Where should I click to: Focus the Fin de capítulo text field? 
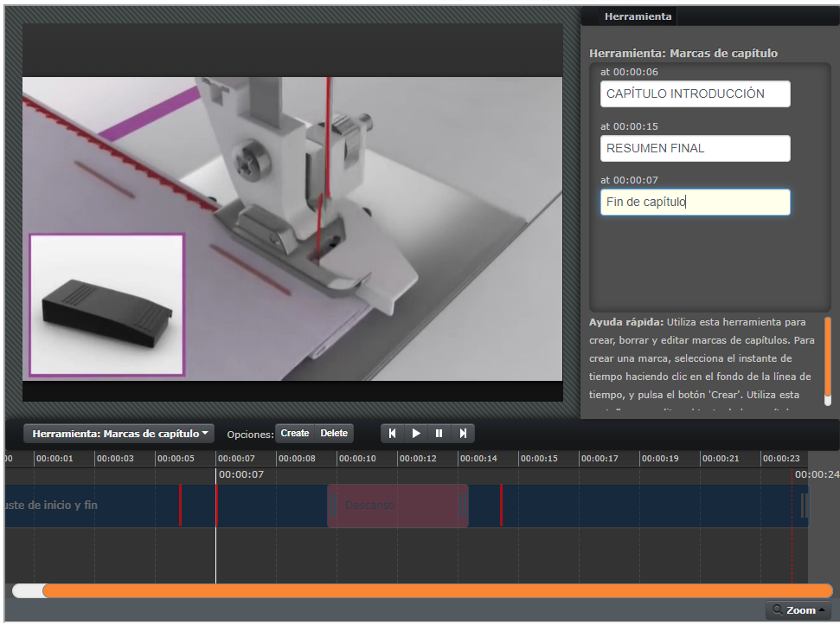pos(695,202)
